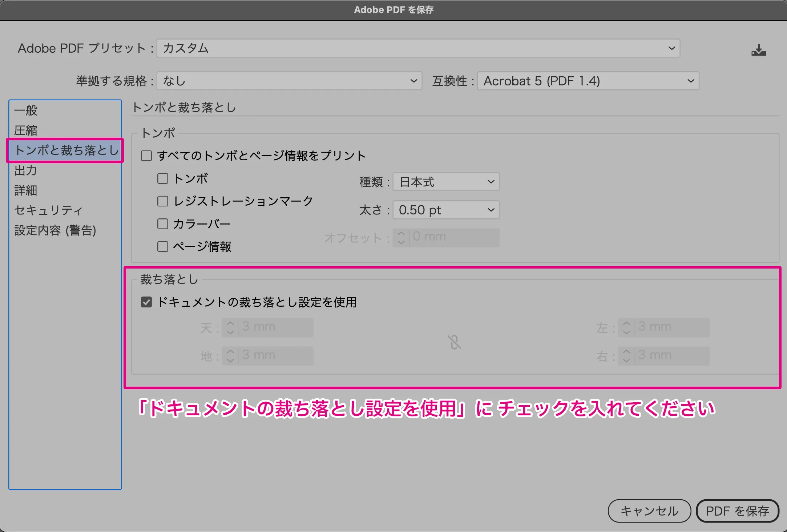
Task: Select 詳細 in the sidebar
Action: [65, 190]
